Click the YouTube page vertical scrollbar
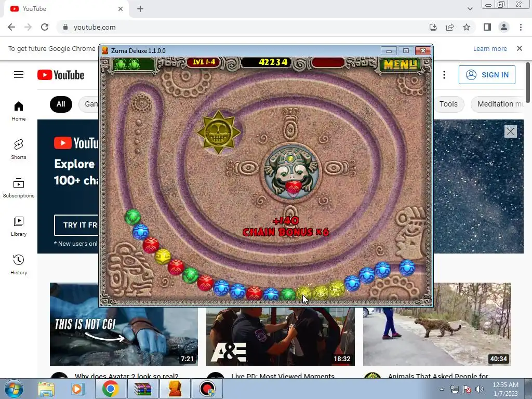This screenshot has height=399, width=532. [528, 82]
